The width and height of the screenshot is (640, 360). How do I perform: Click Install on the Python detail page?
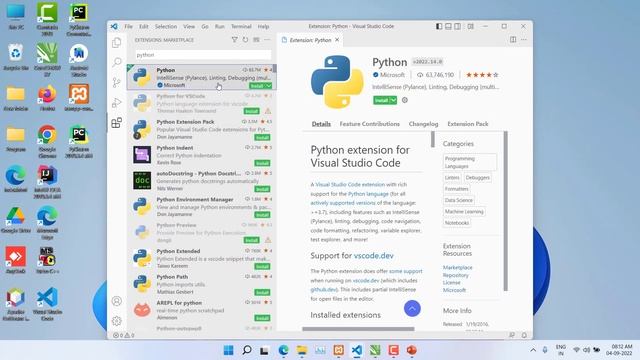click(382, 100)
